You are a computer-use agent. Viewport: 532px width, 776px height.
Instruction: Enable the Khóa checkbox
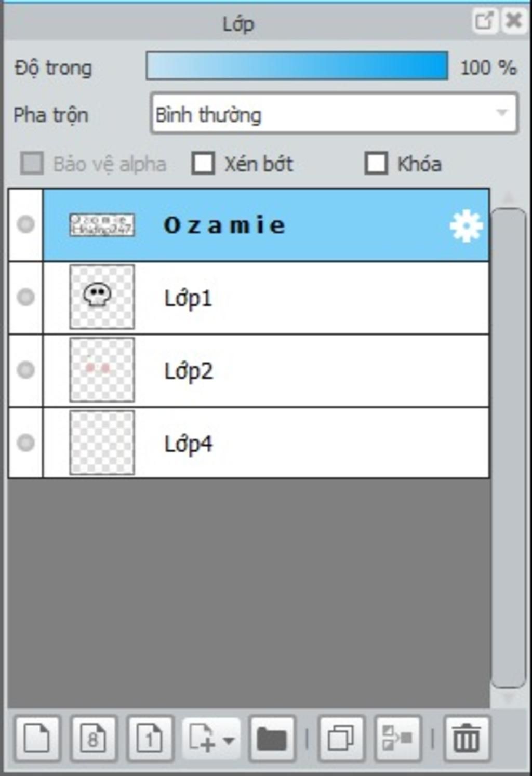point(376,164)
